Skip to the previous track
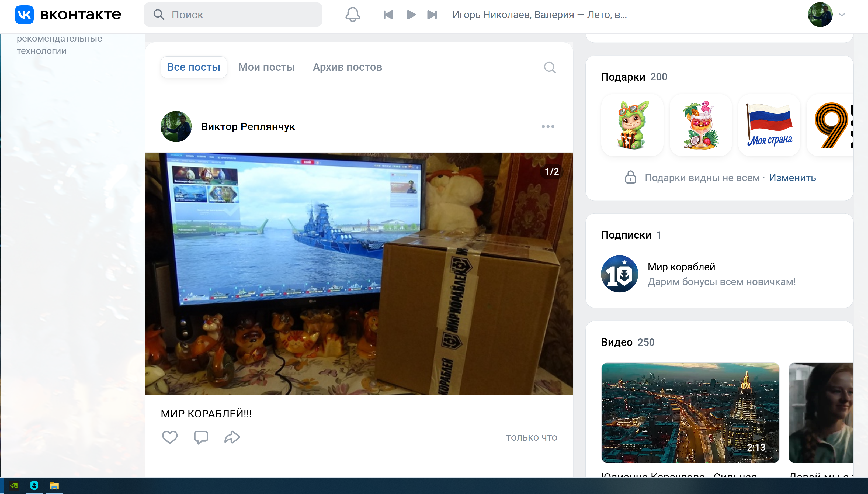 tap(388, 15)
